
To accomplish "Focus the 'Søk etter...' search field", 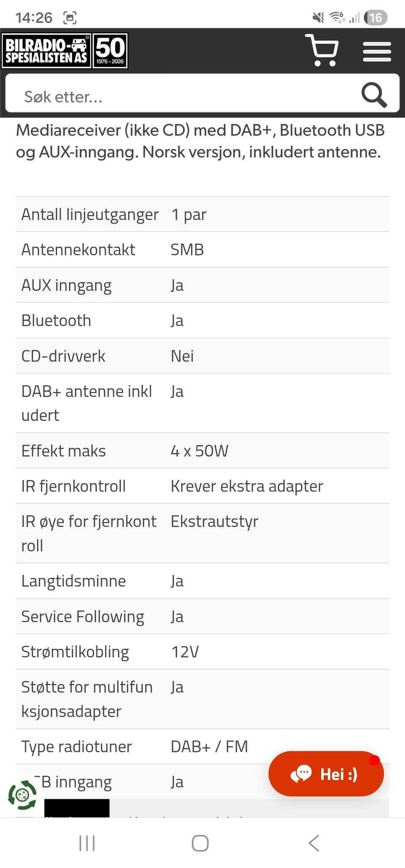I will tap(181, 97).
